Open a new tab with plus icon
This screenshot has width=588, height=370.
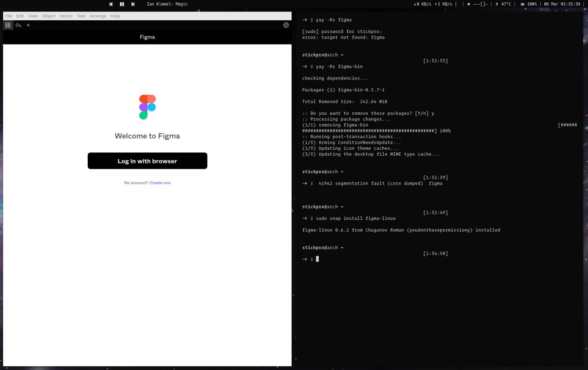[28, 25]
